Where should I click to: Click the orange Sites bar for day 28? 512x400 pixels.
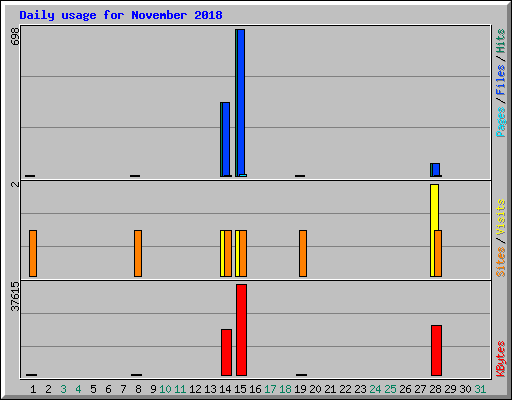pyautogui.click(x=438, y=253)
